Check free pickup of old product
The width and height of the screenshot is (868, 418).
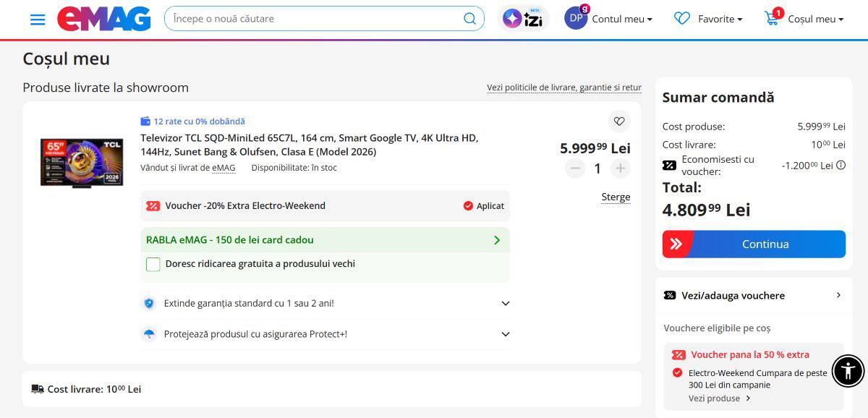point(153,264)
